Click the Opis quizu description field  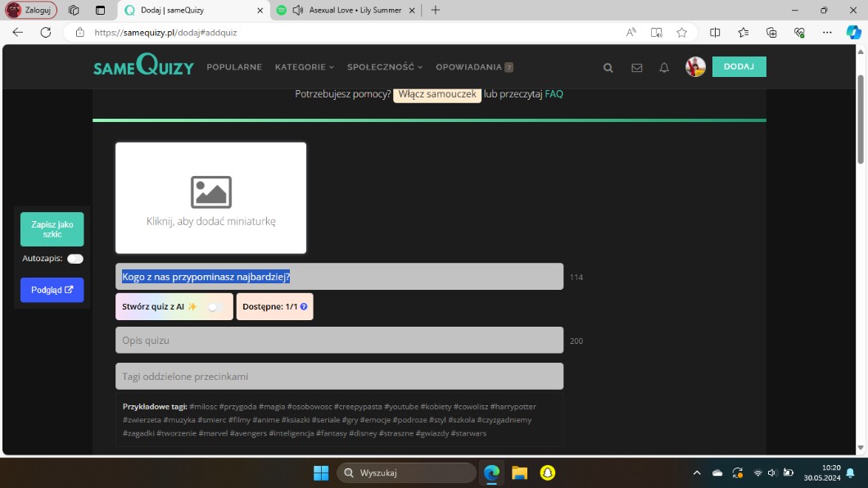(x=339, y=340)
